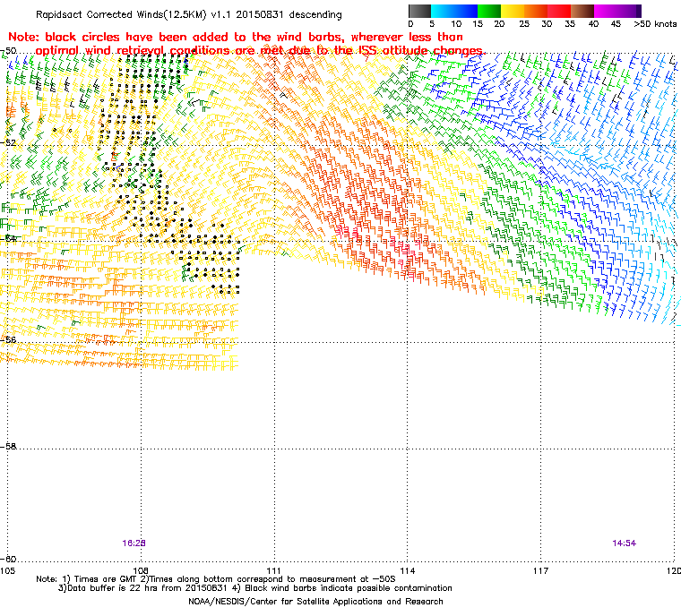Click the yellow 20-25 knots legend swatch

(513, 11)
